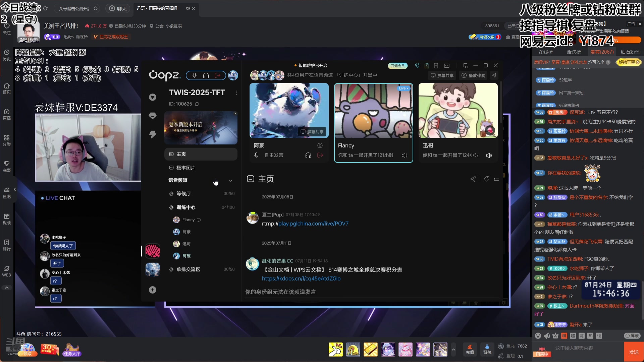Open the 视频 video icon in sidebar

tap(7, 219)
